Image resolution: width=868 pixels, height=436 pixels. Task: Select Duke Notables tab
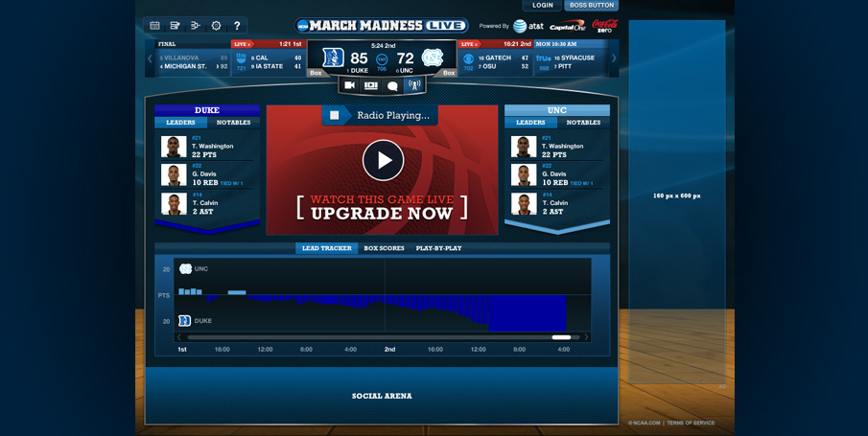[x=234, y=123]
